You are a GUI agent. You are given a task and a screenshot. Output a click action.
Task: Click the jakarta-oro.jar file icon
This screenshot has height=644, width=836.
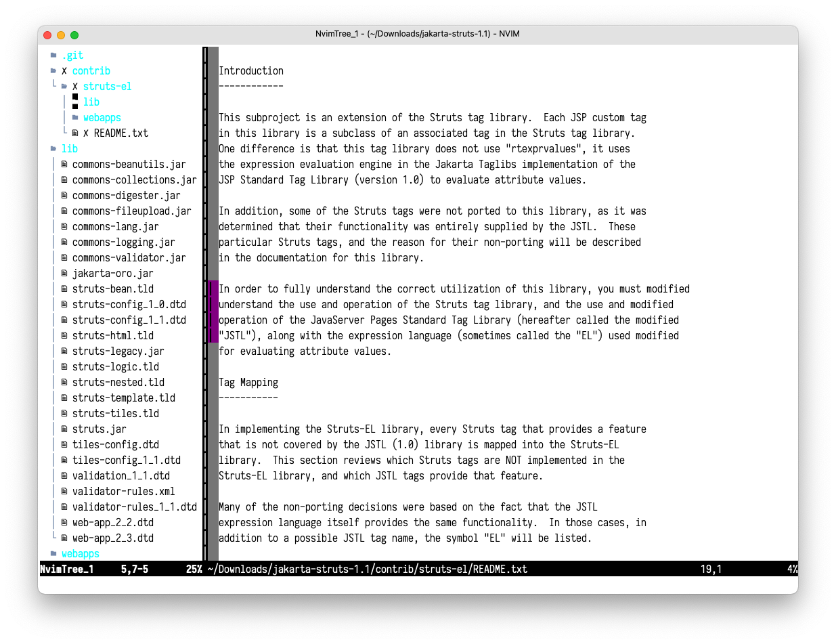pos(64,274)
